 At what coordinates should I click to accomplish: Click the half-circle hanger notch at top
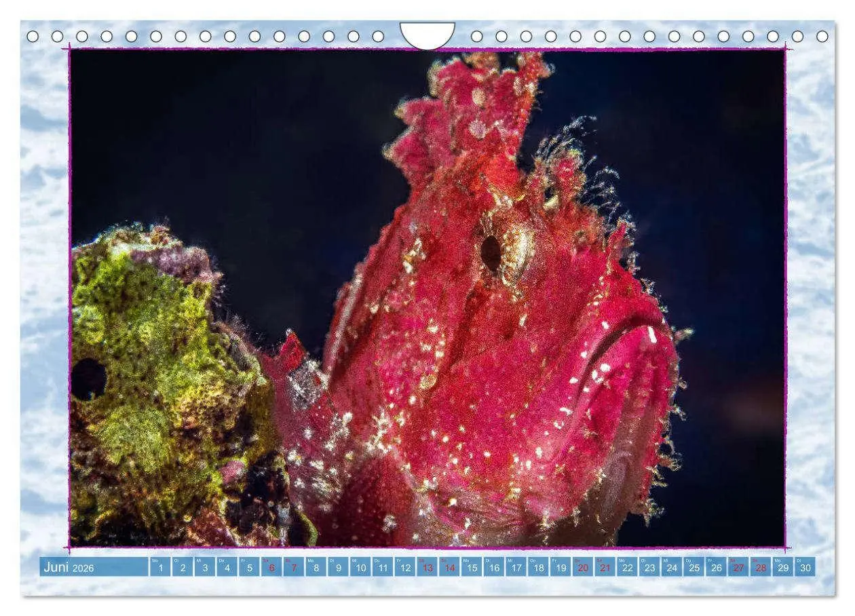[x=427, y=34]
